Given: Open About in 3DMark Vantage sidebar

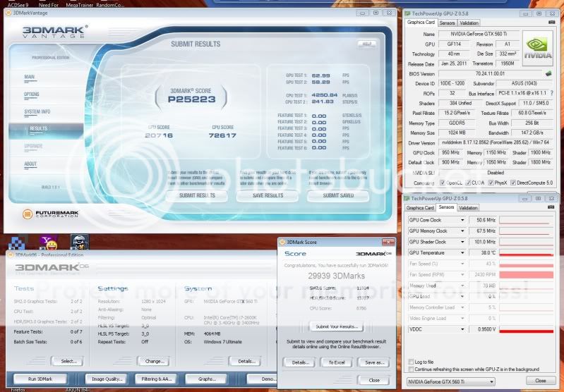Looking at the screenshot, I should pos(30,164).
